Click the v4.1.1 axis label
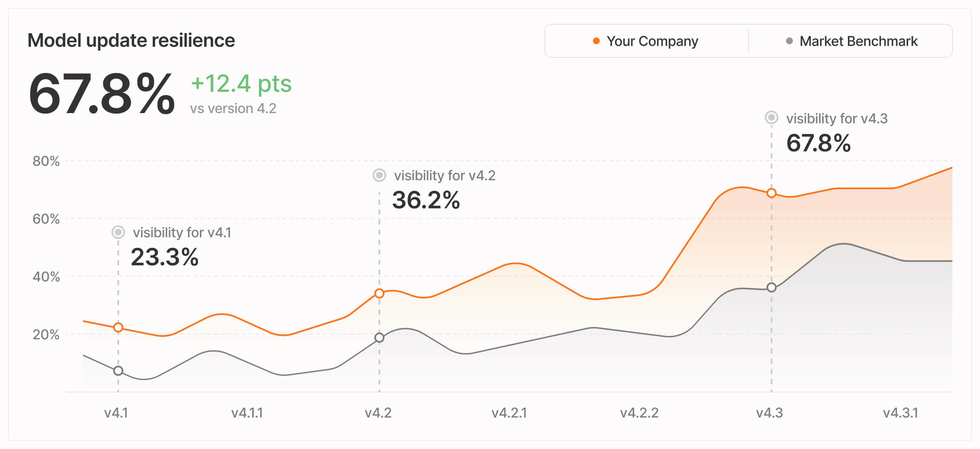Viewport: 980px width, 449px height. [x=247, y=413]
